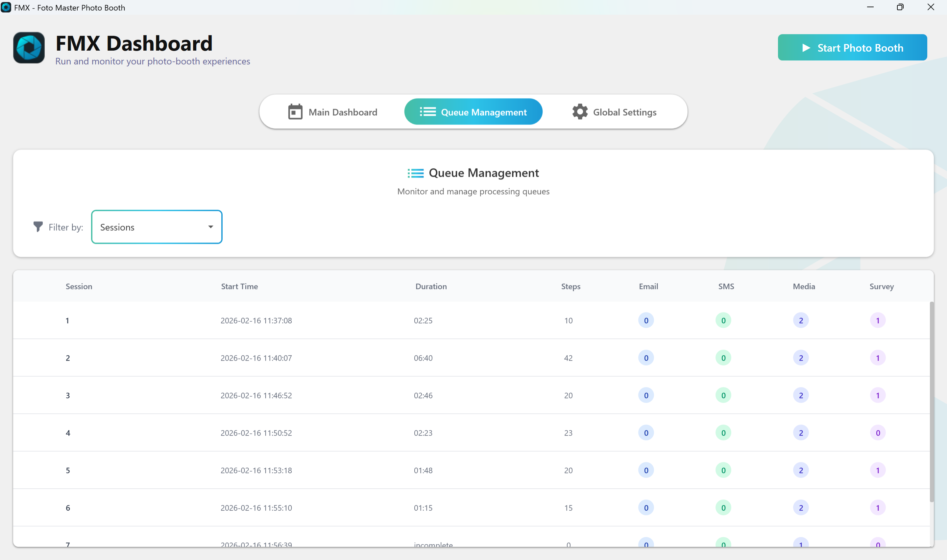Screen dimensions: 947x560
Task: Click the Duration column header
Action: [431, 287]
